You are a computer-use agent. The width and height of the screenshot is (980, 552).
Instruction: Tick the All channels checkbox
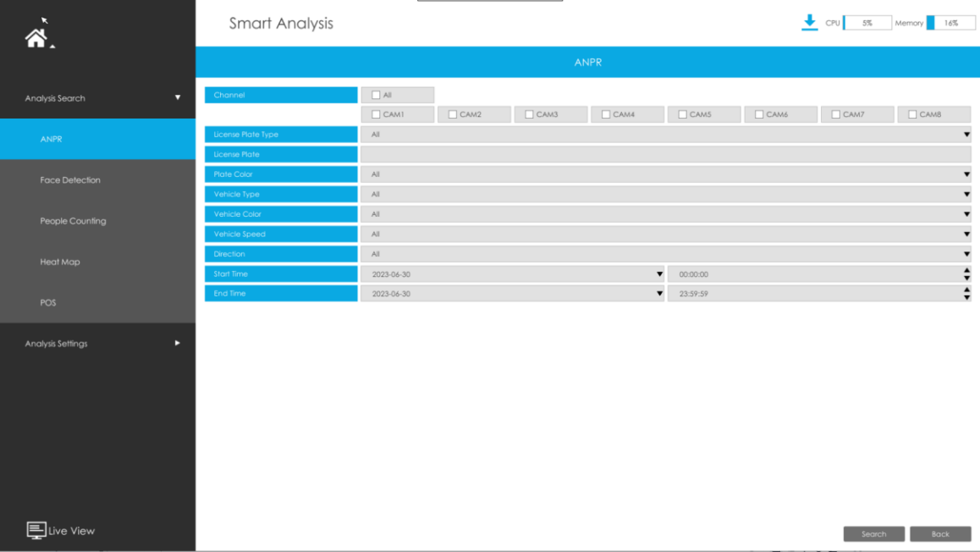tap(376, 95)
